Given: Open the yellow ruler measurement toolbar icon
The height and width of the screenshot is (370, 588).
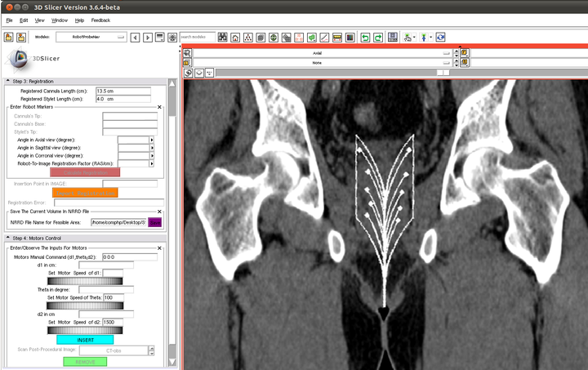Looking at the screenshot, I should coord(337,38).
